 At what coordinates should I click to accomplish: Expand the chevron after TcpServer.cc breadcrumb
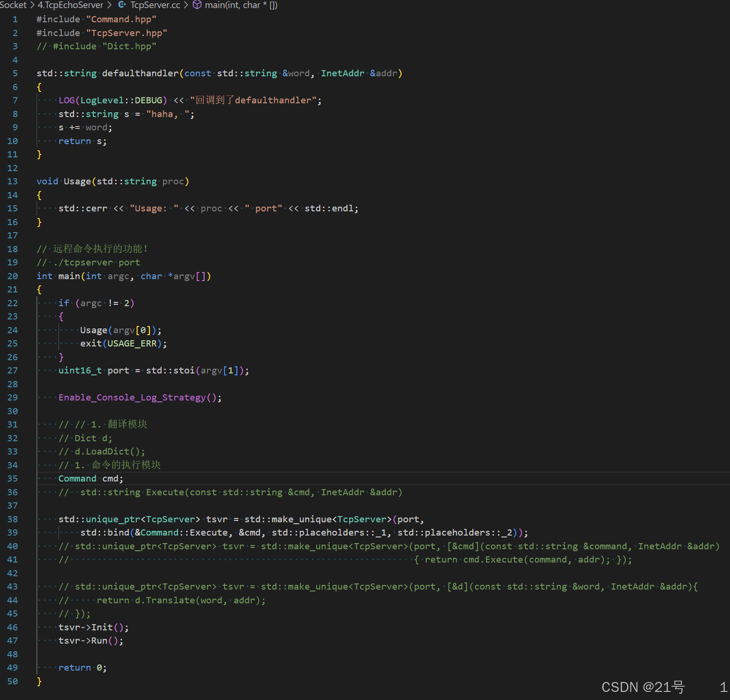pos(186,5)
